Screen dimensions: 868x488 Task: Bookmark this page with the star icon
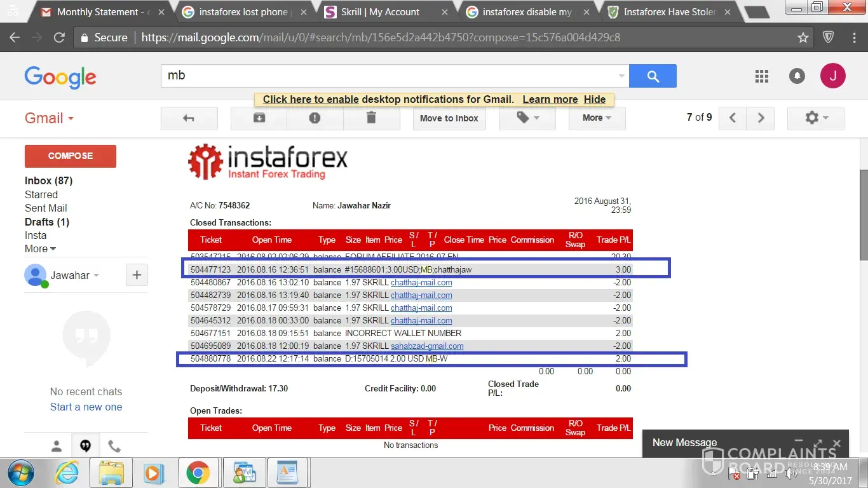pos(803,37)
